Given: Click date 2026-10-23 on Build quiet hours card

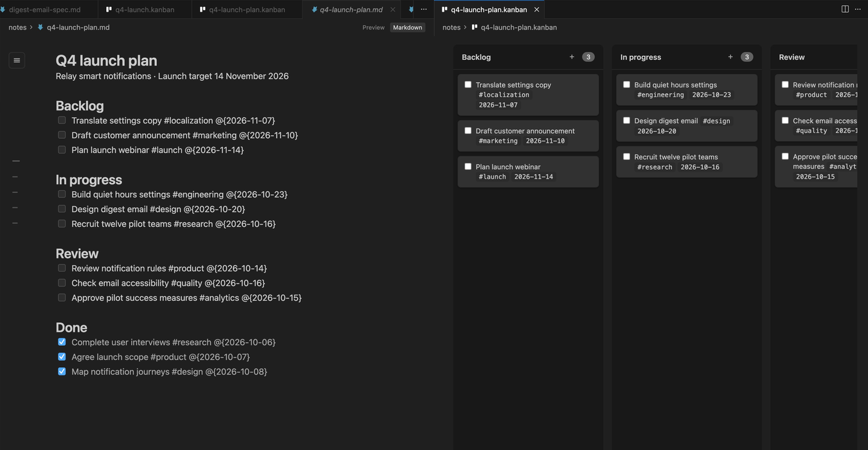Looking at the screenshot, I should pos(712,94).
